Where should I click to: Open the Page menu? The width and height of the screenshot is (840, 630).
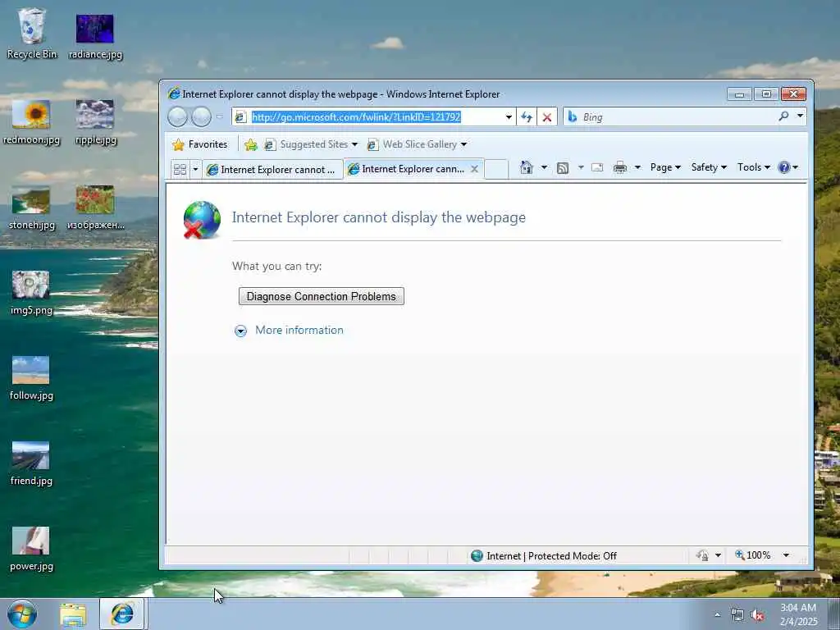665,167
